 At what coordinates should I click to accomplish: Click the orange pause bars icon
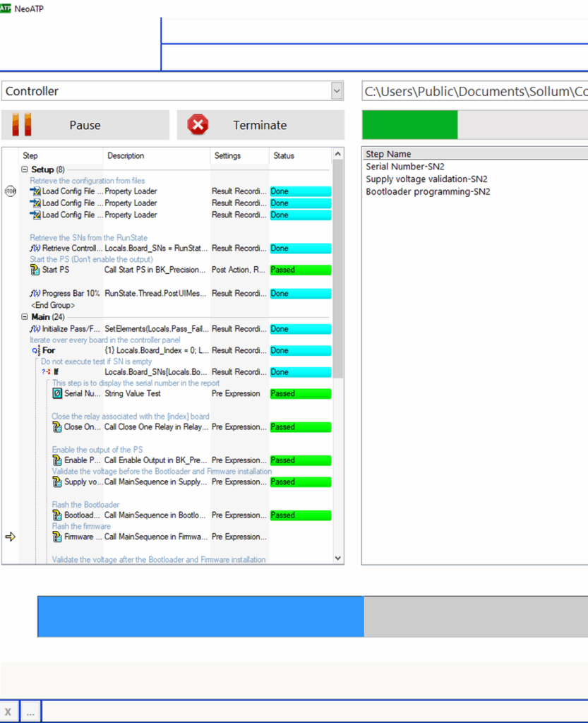coord(22,124)
